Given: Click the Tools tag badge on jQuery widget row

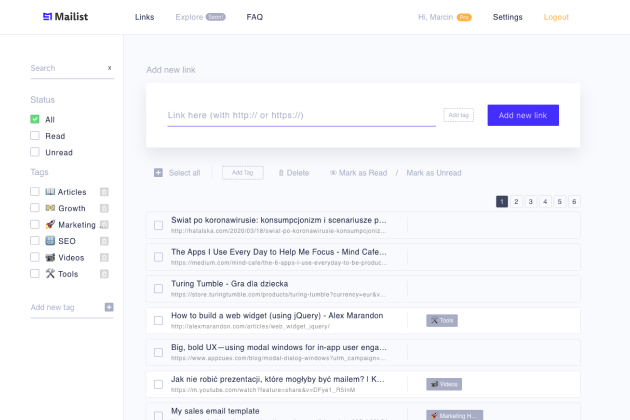Looking at the screenshot, I should (442, 320).
